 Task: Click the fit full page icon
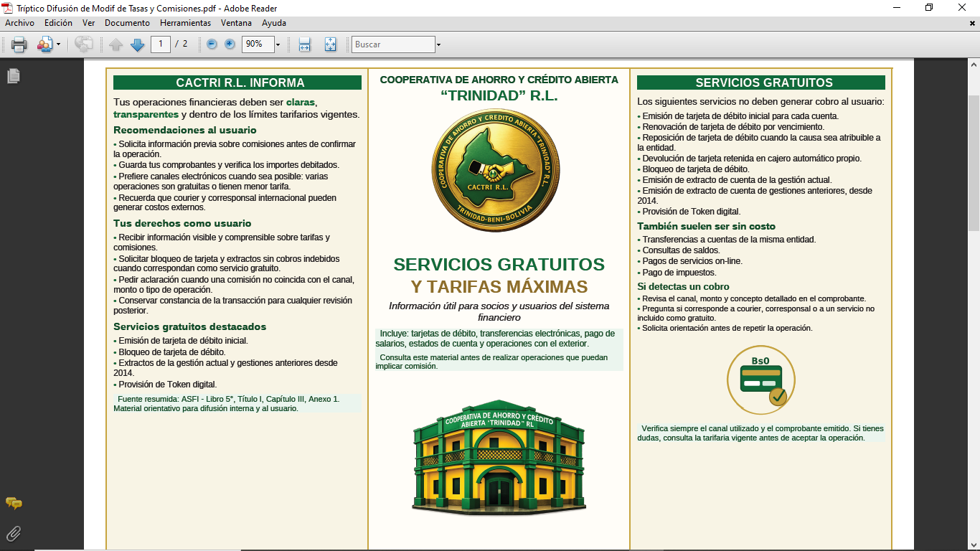point(330,44)
